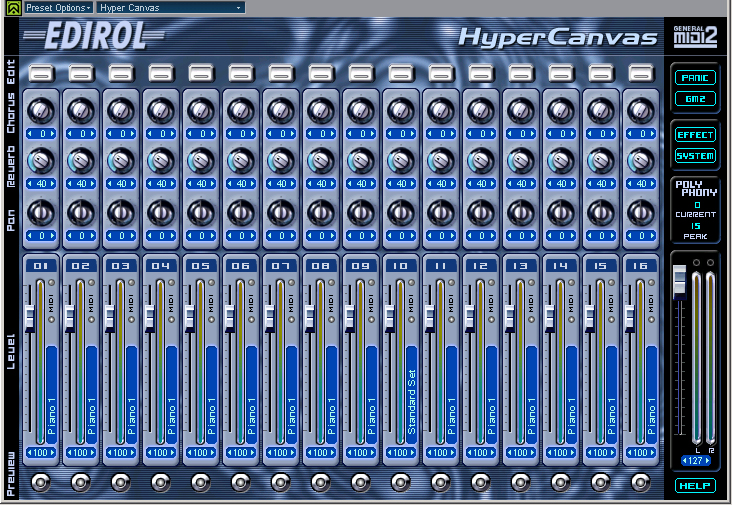The image size is (732, 505).
Task: Click the Pan knob on channel 06
Action: coord(241,212)
